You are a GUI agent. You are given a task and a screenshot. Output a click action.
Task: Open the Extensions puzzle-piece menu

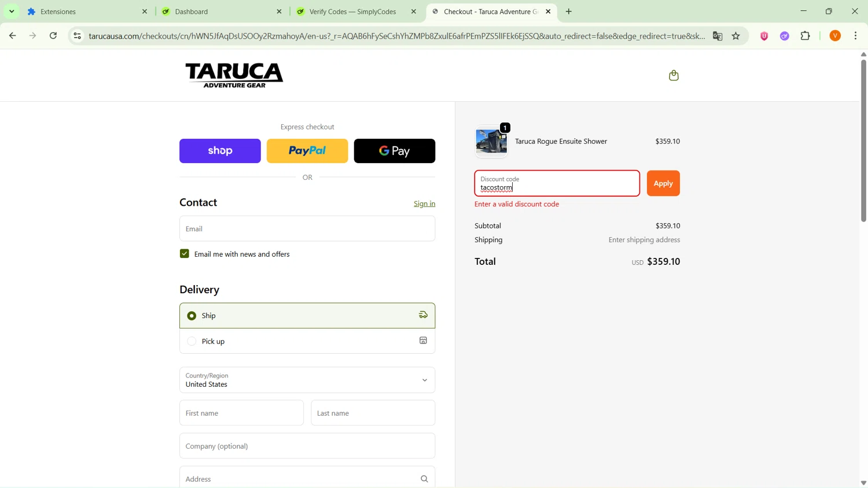[x=806, y=36]
